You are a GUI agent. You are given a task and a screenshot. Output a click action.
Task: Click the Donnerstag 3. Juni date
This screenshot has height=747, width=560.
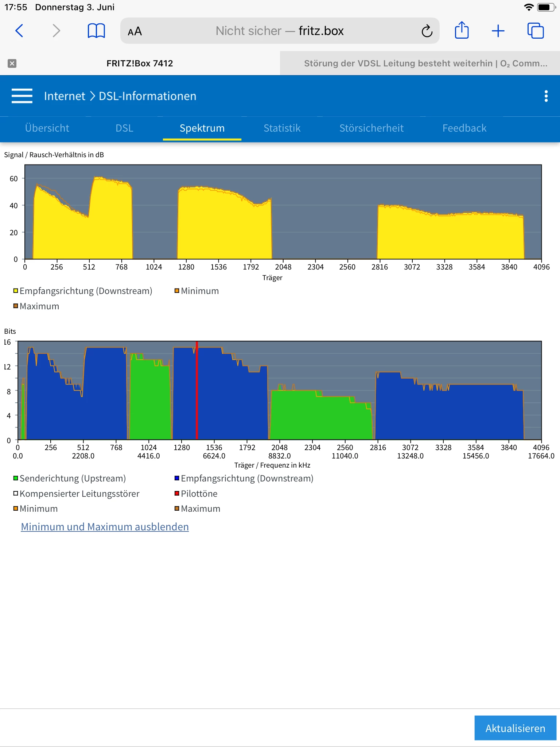[75, 7]
